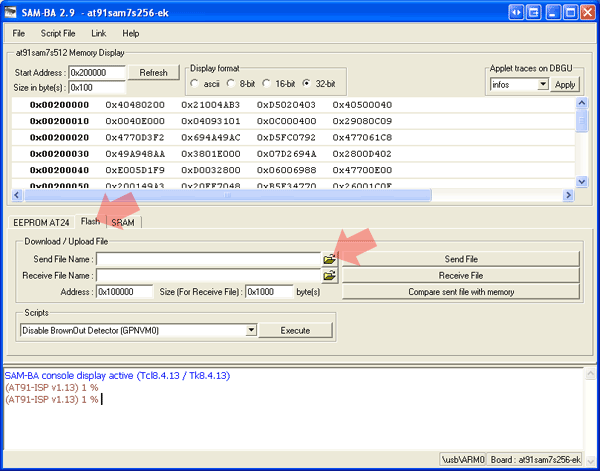This screenshot has height=471, width=600.
Task: Click the Board at91sam7s256-ek status entry
Action: [x=535, y=459]
